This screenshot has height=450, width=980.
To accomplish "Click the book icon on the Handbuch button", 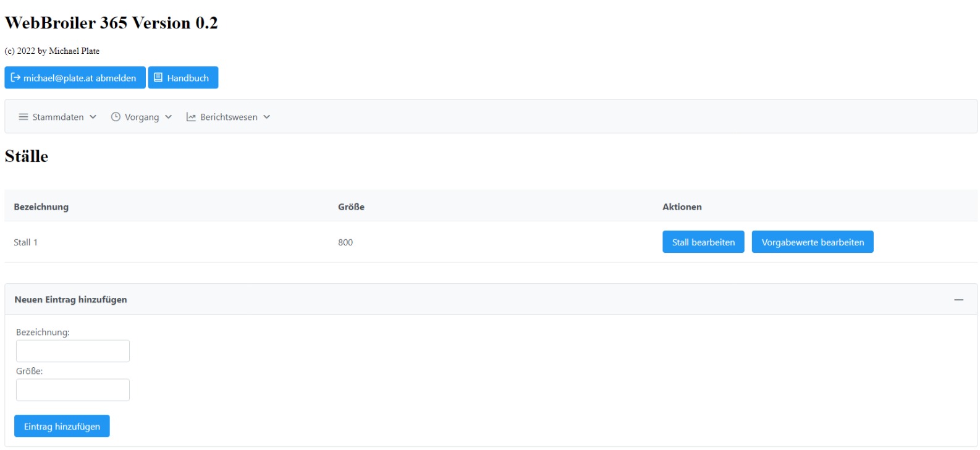I will pyautogui.click(x=158, y=78).
